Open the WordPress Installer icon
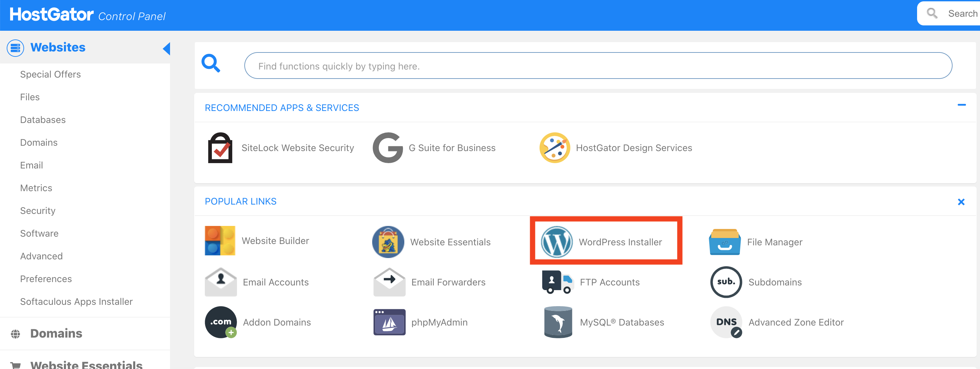This screenshot has height=369, width=980. click(x=556, y=242)
